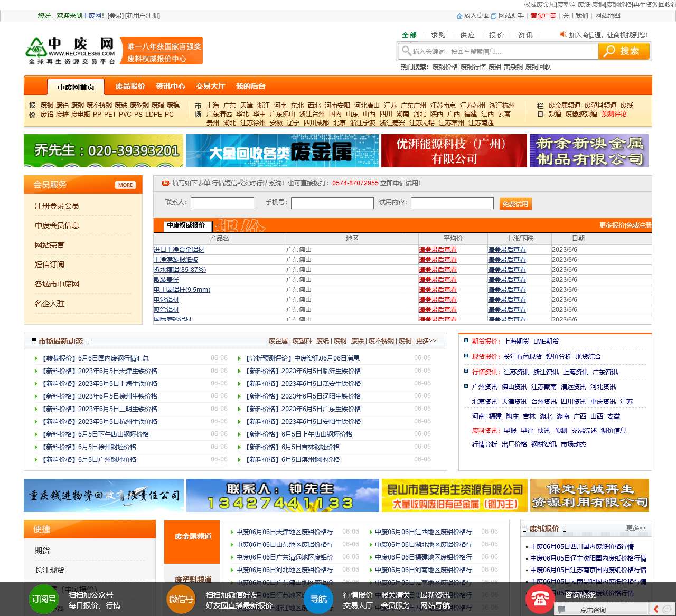
Task: Click the 联系人 input field
Action: pyautogui.click(x=222, y=203)
